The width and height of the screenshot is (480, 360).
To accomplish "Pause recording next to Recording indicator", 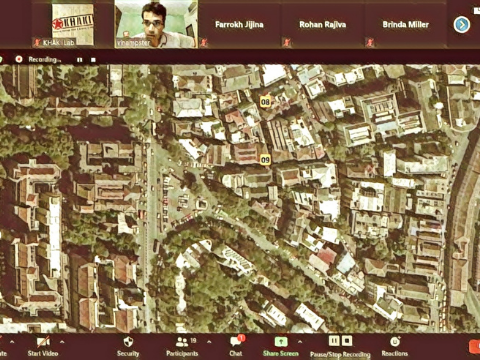I will click(79, 60).
